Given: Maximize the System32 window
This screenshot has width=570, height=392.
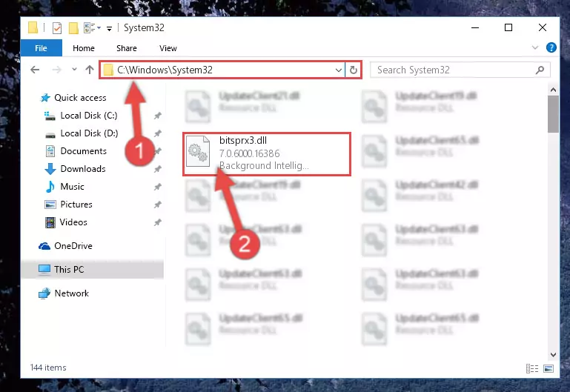Looking at the screenshot, I should click(508, 27).
